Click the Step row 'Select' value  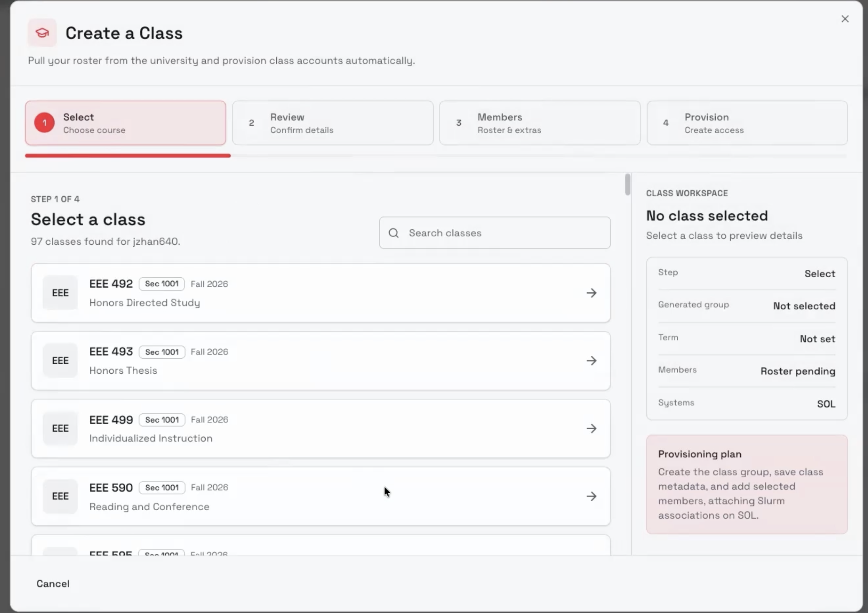tap(820, 274)
